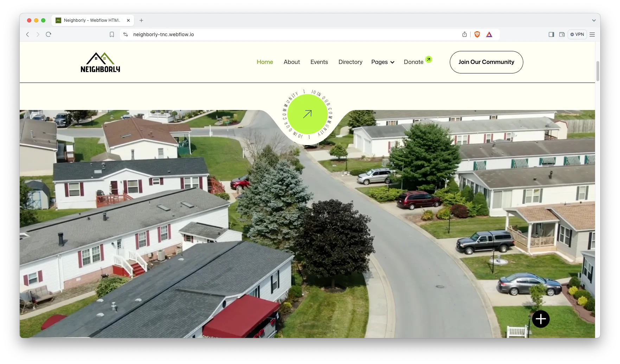Go to the About page
Viewport: 620px width, 364px height.
pyautogui.click(x=292, y=62)
